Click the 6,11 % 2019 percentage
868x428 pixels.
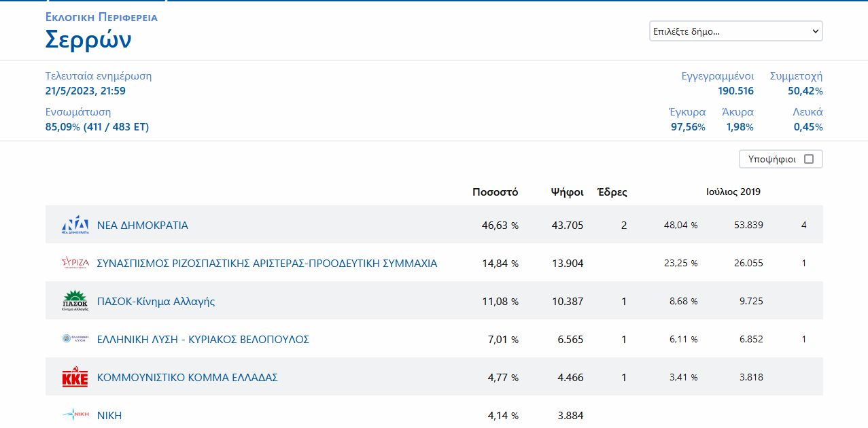pos(683,339)
